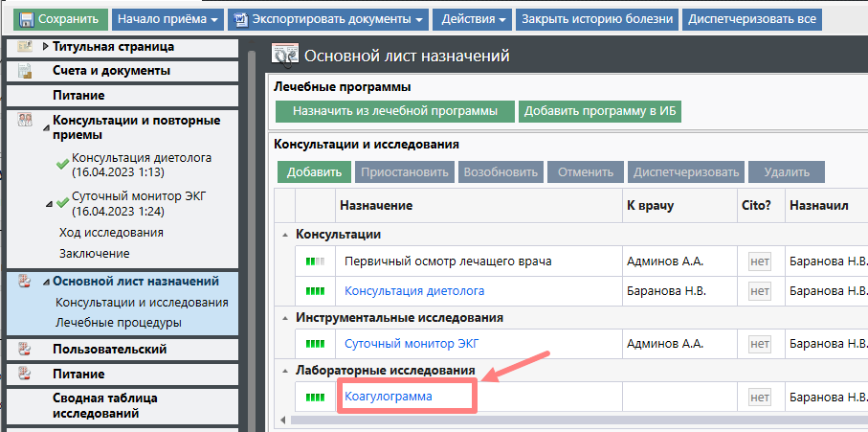868x432 pixels.
Task: Open the Коагулограмма link
Action: pyautogui.click(x=388, y=397)
